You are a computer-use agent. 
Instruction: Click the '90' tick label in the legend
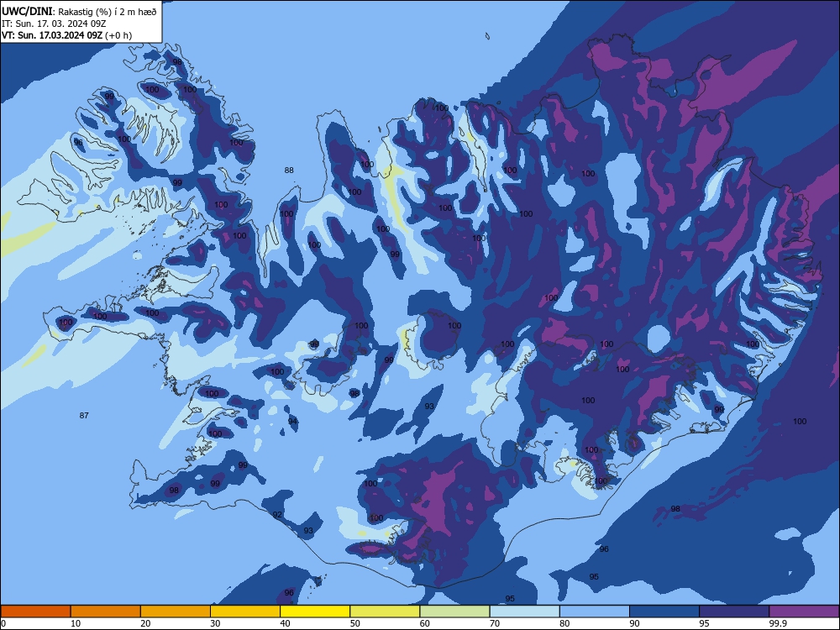pos(635,623)
